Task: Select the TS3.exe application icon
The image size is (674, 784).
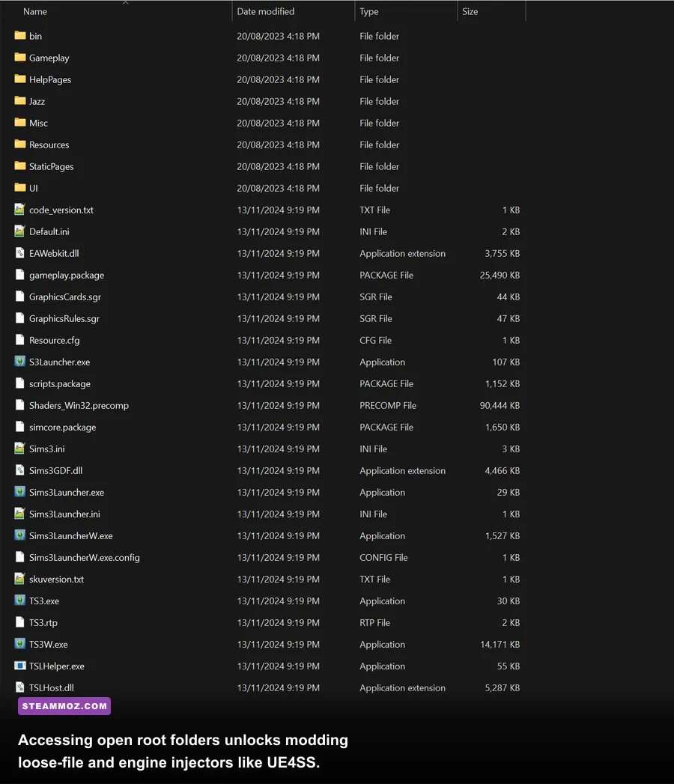Action: click(x=19, y=601)
